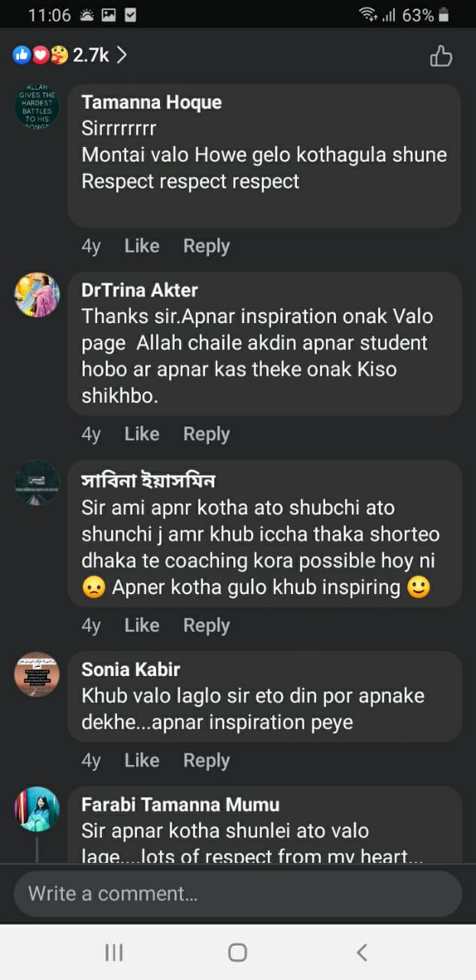Viewport: 476px width, 980px height.
Task: Tap the heart reaction icon in reactions summary
Action: point(41,55)
